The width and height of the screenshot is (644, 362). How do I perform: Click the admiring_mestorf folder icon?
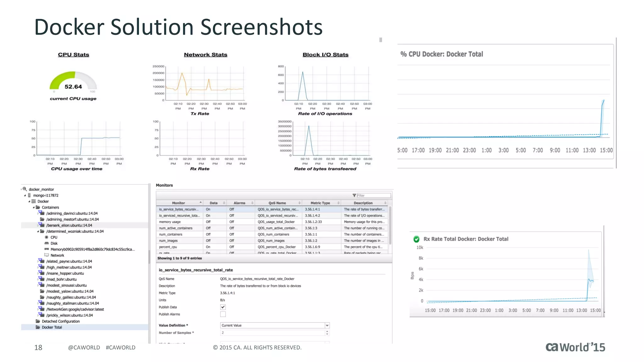point(42,219)
